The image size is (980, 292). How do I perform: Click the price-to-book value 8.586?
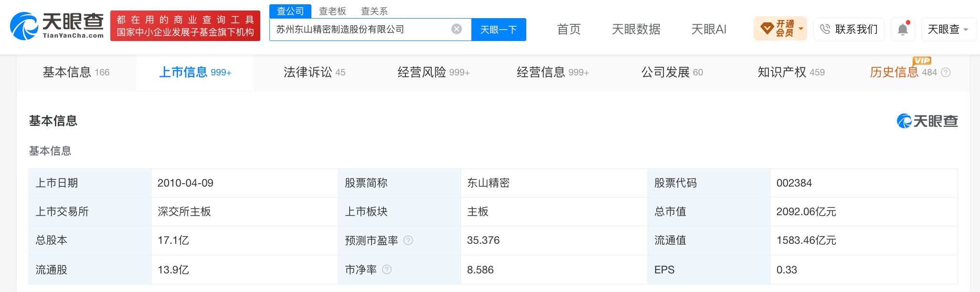pos(480,270)
